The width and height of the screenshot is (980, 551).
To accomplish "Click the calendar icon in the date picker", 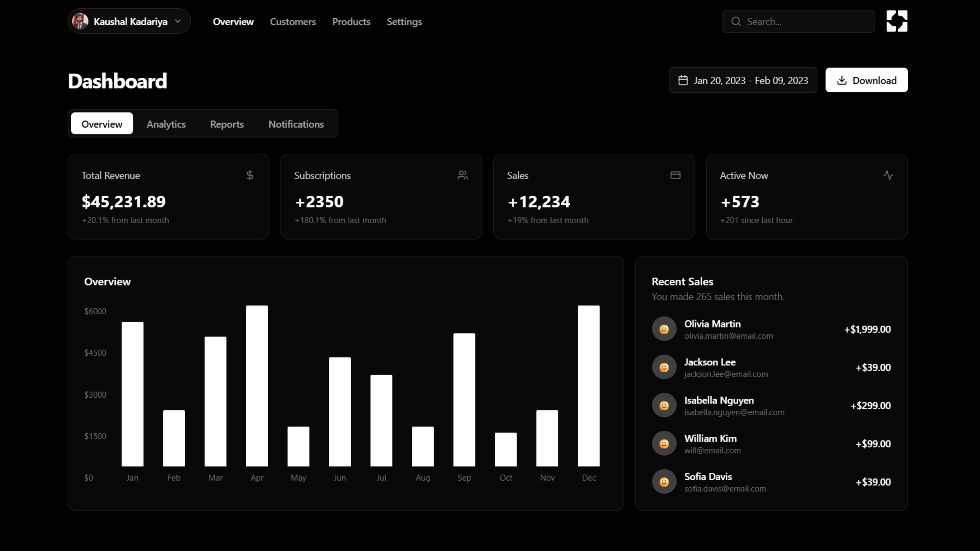I will click(683, 80).
